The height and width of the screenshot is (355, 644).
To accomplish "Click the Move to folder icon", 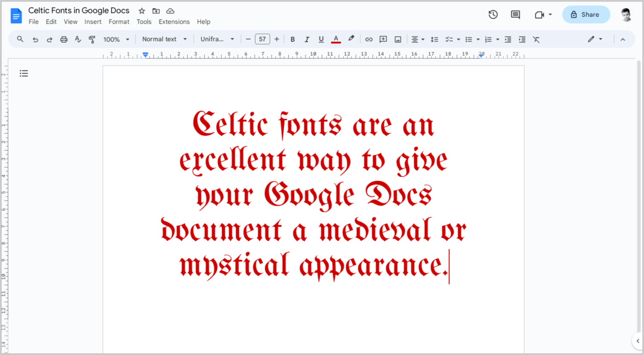I will [156, 11].
